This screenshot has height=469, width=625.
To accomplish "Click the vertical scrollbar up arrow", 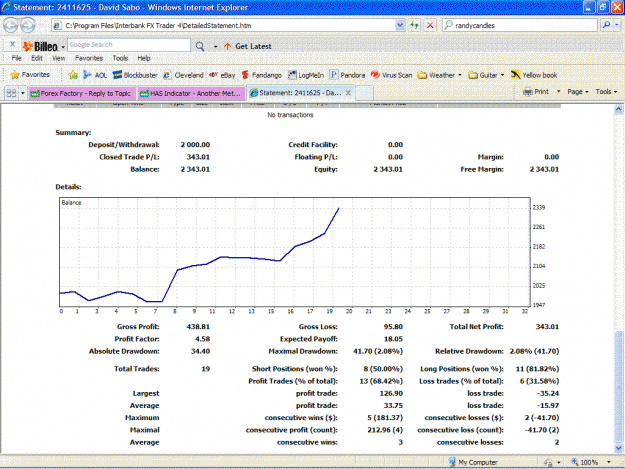I will (618, 109).
